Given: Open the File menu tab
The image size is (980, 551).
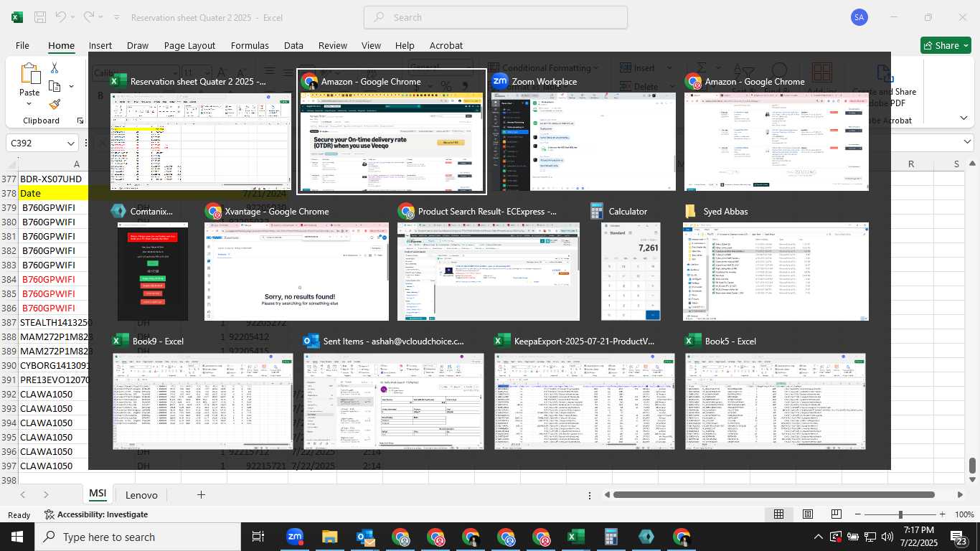Looking at the screenshot, I should tap(22, 45).
